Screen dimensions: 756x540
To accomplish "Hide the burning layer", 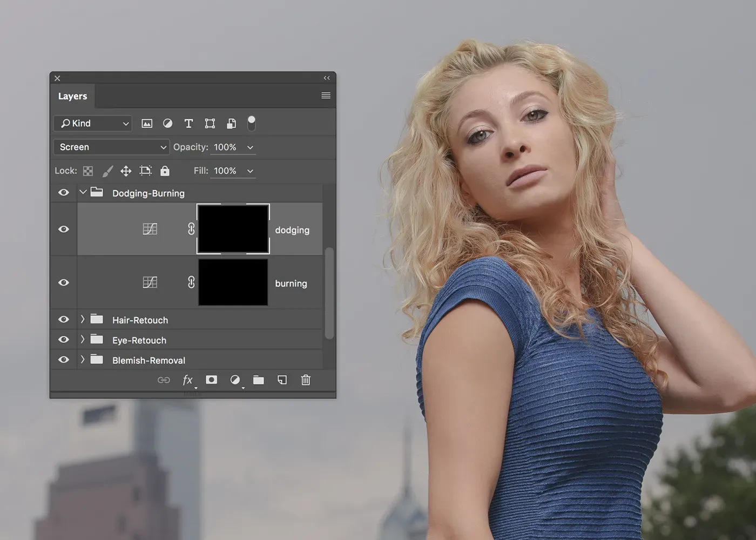I will tap(64, 283).
